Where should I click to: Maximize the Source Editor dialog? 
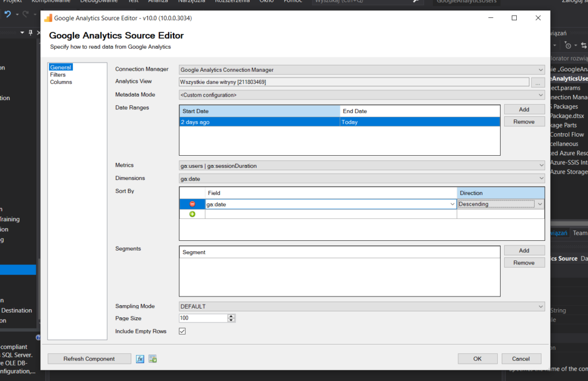click(x=514, y=18)
